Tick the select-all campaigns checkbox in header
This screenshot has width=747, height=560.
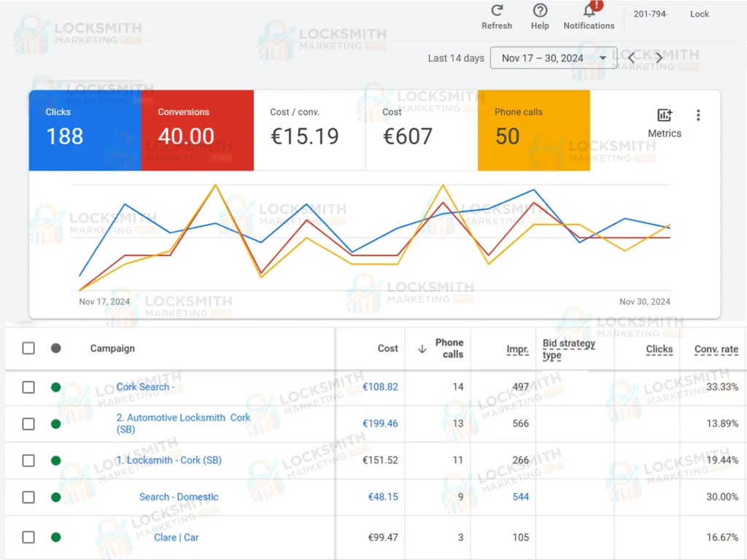click(28, 349)
